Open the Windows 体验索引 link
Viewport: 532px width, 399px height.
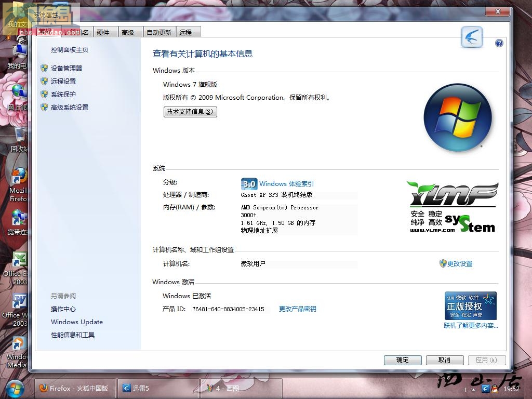pyautogui.click(x=287, y=184)
